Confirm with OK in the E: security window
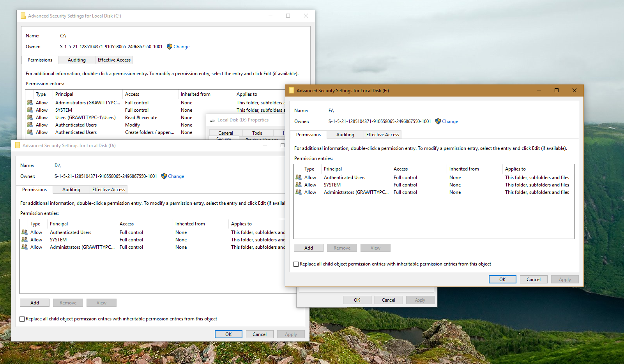Viewport: 624px width, 364px height. pos(502,280)
